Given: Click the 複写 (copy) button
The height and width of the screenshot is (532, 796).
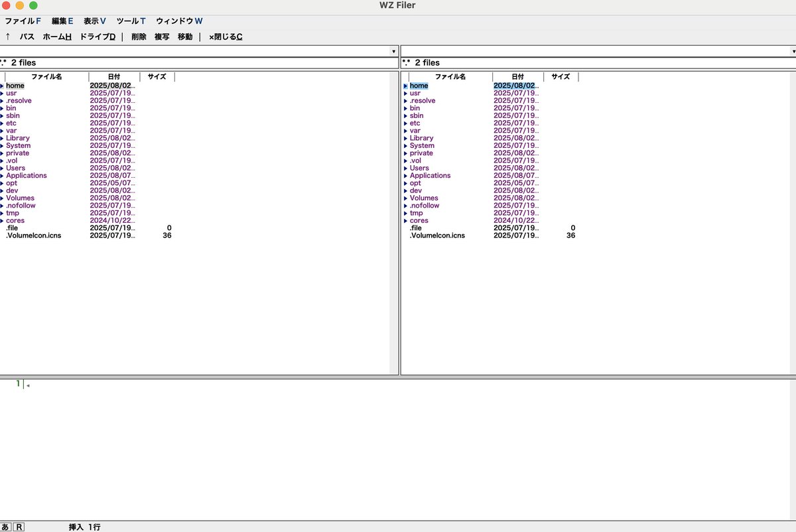Looking at the screenshot, I should click(162, 37).
